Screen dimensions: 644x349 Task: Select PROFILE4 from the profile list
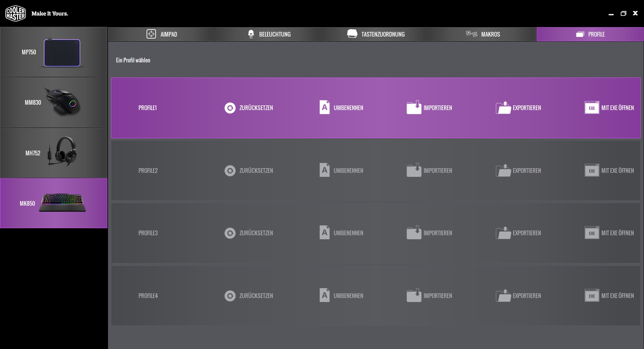click(148, 296)
